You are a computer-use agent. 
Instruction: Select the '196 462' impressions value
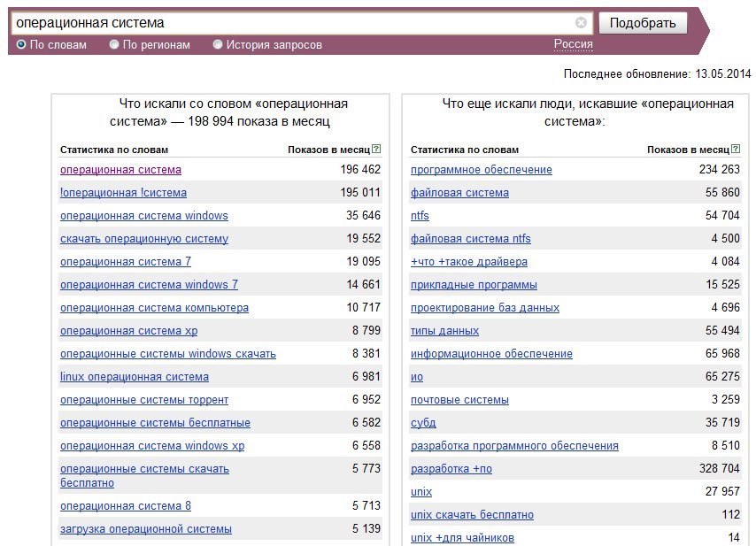(x=360, y=170)
